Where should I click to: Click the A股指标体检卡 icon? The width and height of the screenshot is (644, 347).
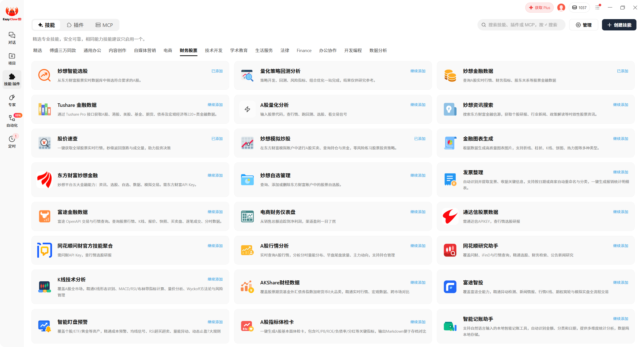[x=247, y=326]
